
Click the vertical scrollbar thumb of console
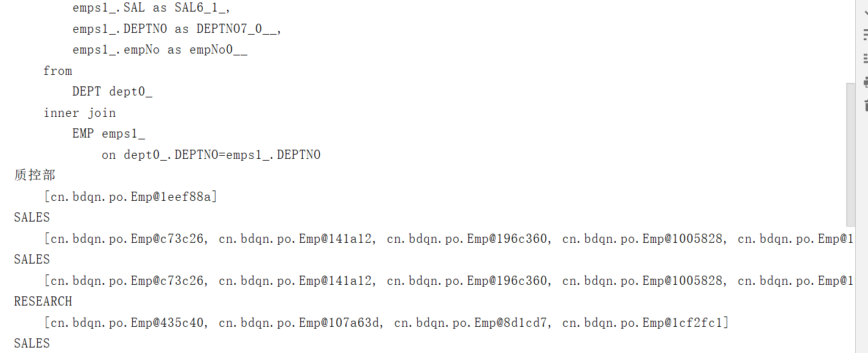[850, 155]
